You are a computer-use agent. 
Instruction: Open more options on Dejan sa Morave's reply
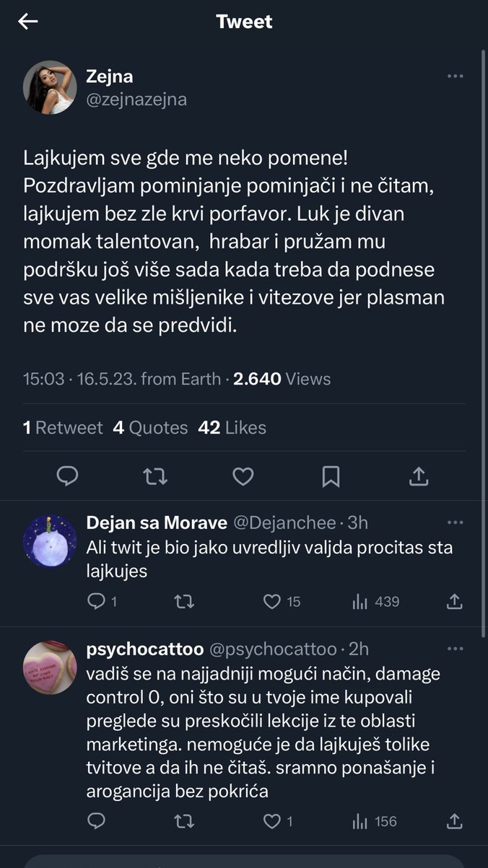455,522
